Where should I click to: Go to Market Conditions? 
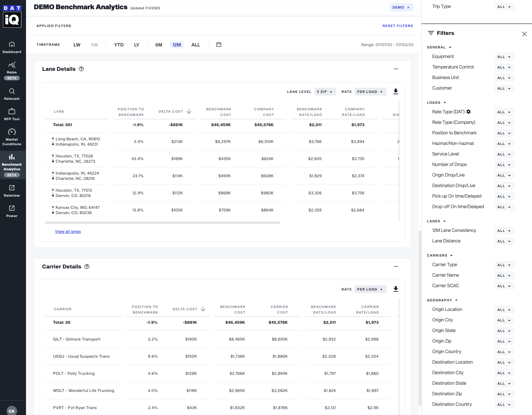click(x=12, y=136)
